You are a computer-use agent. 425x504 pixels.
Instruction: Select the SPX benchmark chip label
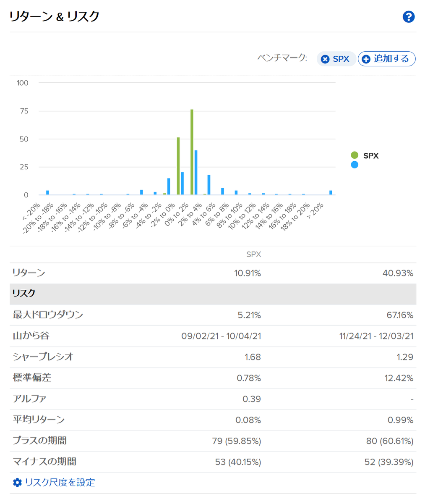click(341, 59)
